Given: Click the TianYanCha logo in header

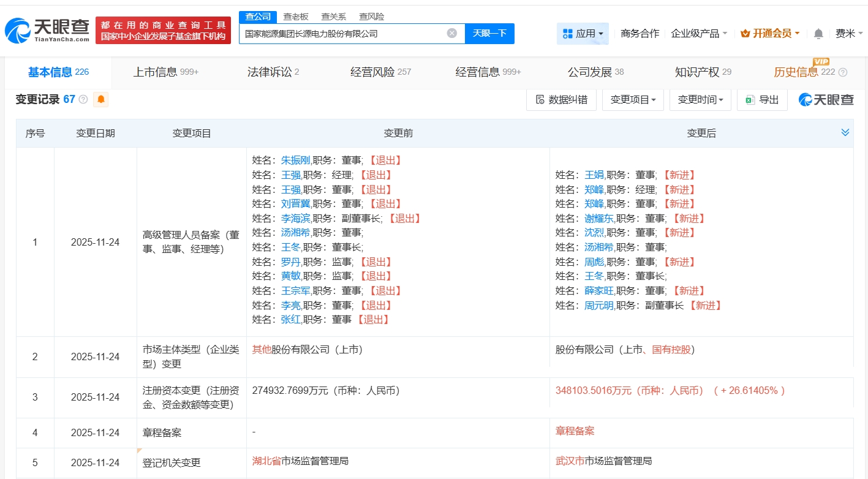Looking at the screenshot, I should click(47, 29).
